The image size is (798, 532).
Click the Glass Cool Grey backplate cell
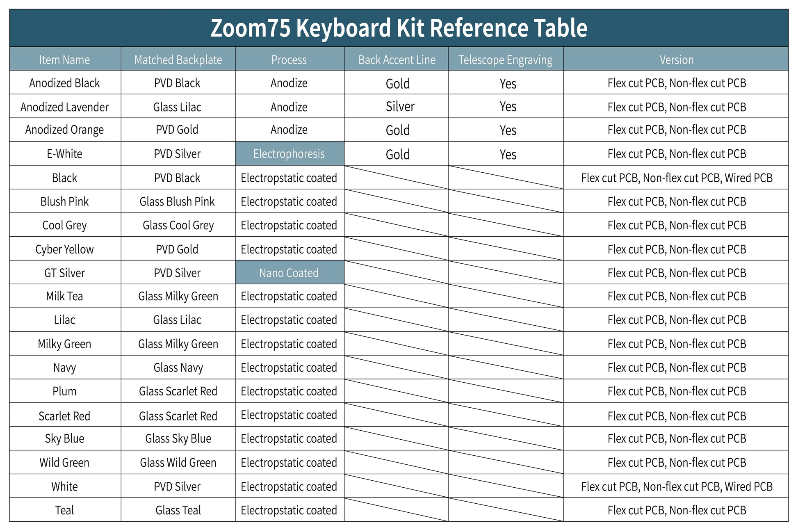pos(178,225)
